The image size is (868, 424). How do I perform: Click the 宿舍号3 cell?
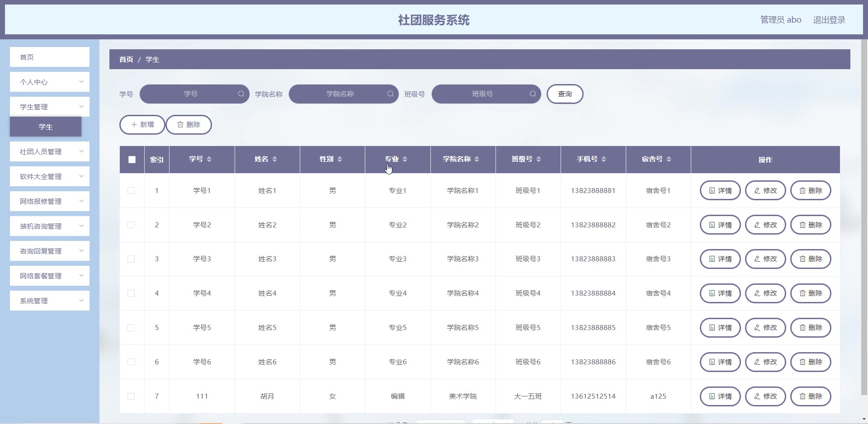click(658, 259)
